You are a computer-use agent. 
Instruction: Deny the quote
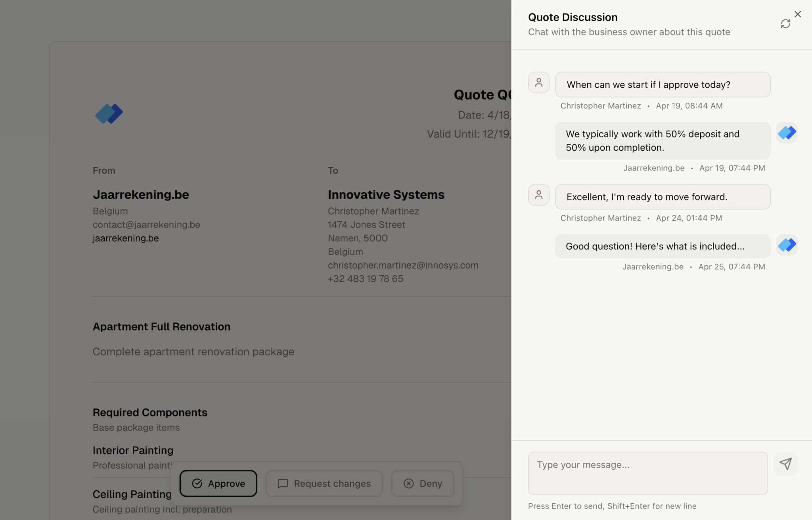coord(423,484)
